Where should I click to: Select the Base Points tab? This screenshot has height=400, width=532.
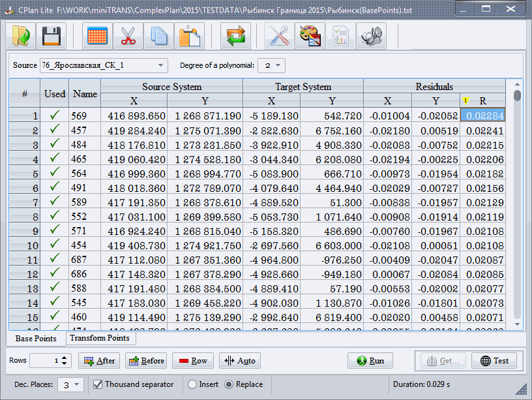tap(35, 339)
